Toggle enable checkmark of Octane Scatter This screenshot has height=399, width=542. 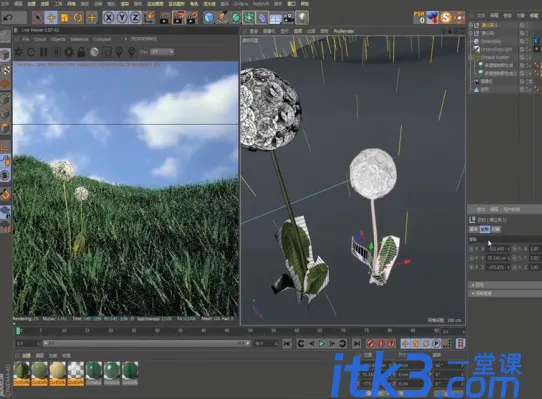529,57
